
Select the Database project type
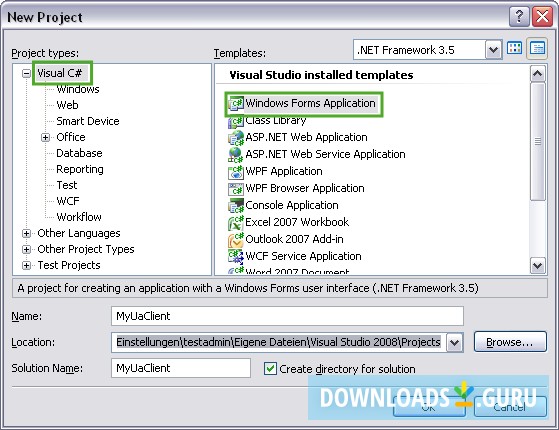[x=79, y=153]
